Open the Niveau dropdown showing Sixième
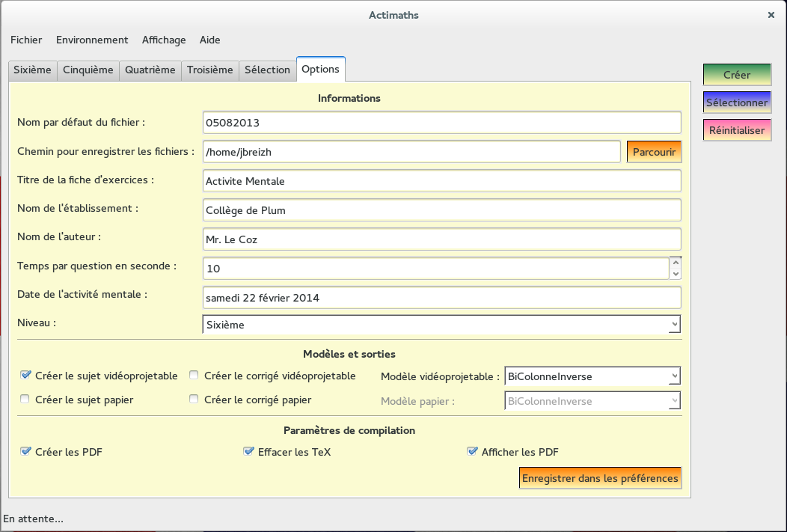 pyautogui.click(x=441, y=325)
